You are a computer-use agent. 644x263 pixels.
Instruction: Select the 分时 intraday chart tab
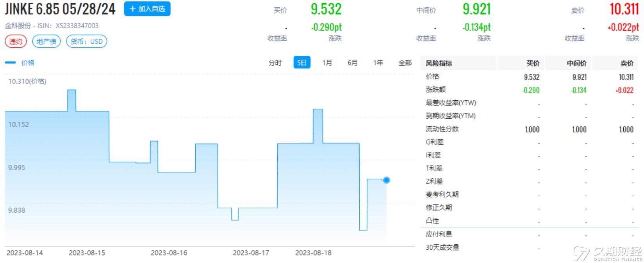[275, 63]
